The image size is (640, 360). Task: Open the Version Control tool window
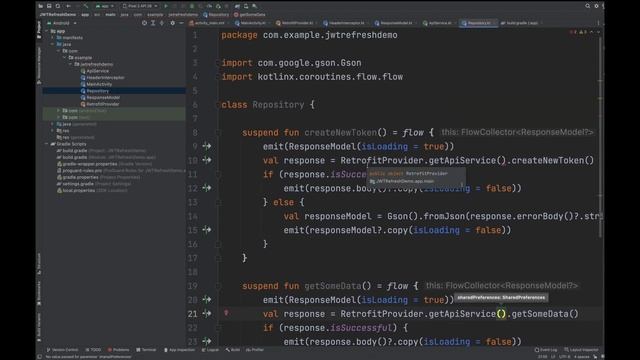click(x=62, y=350)
